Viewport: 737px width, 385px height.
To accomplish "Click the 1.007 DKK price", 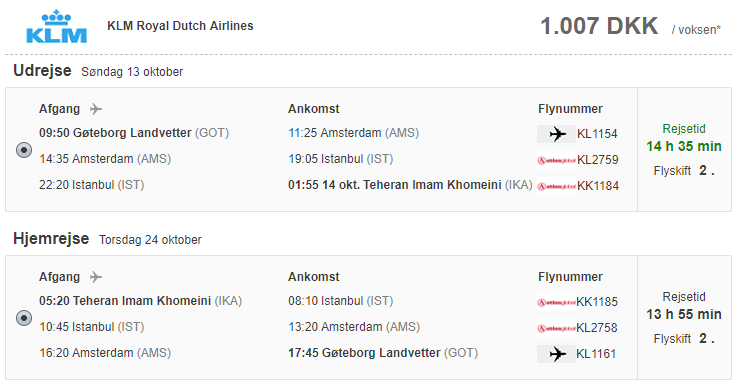I will tap(599, 26).
